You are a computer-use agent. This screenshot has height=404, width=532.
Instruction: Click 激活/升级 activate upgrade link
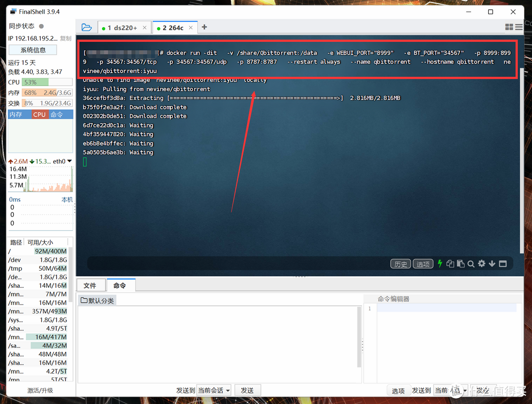point(40,390)
